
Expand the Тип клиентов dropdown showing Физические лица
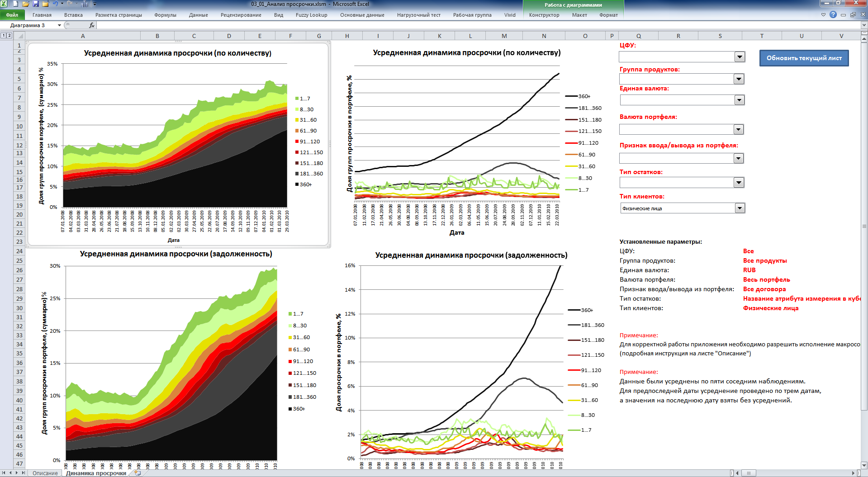pyautogui.click(x=740, y=208)
